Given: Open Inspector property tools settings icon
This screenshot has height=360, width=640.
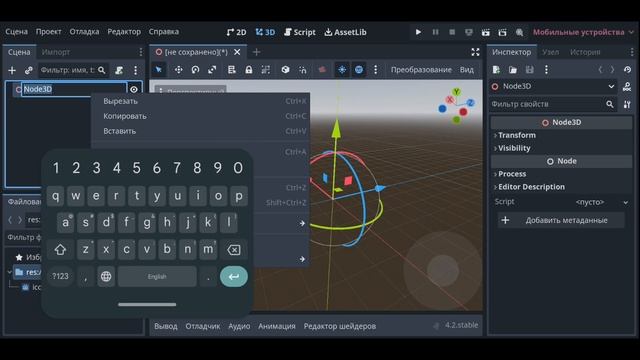Looking at the screenshot, I should (x=627, y=104).
